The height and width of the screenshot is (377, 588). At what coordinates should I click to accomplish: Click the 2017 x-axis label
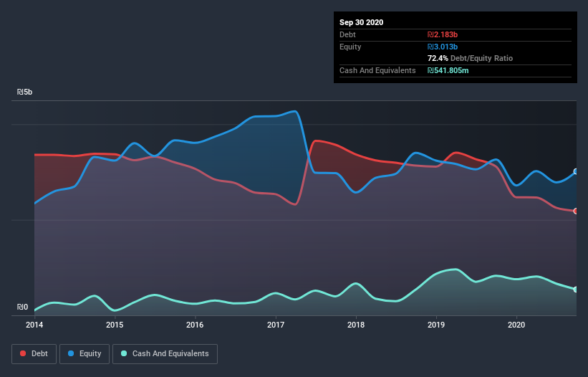pyautogui.click(x=276, y=325)
